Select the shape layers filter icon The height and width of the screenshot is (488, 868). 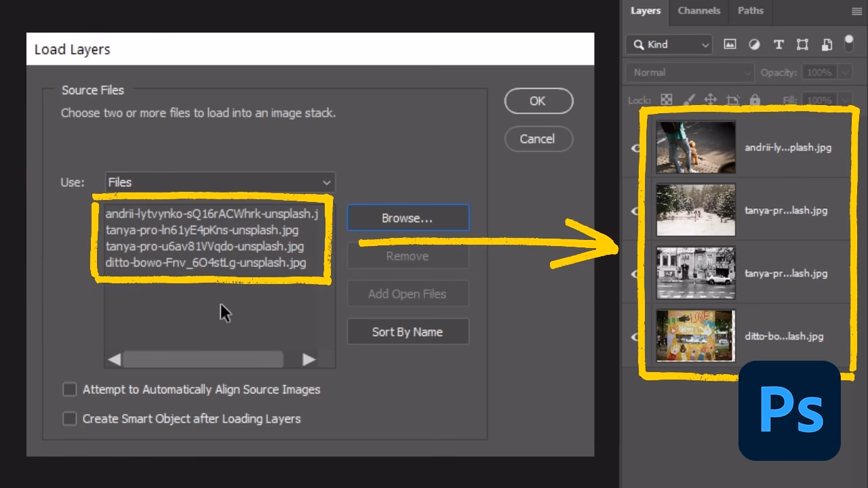tap(802, 44)
